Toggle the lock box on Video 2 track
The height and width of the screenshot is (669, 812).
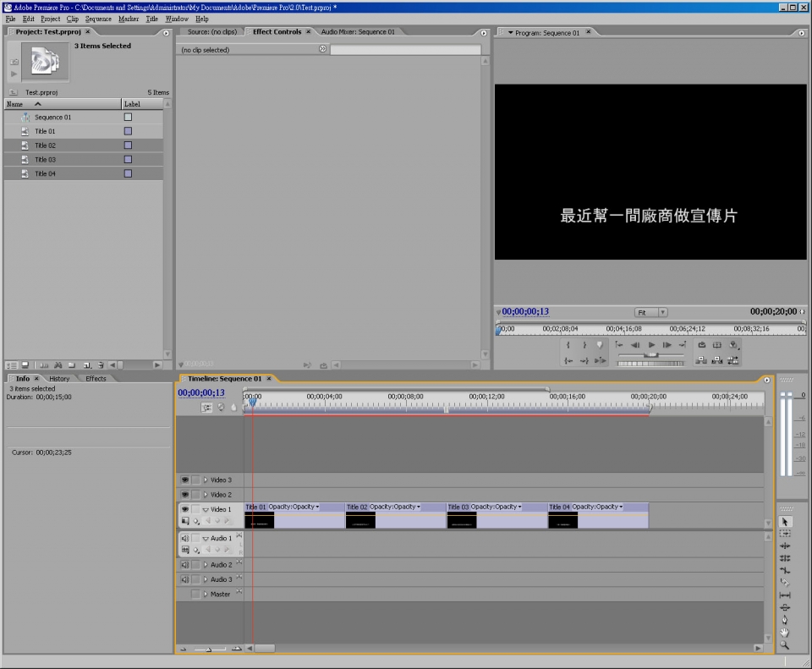tap(196, 495)
